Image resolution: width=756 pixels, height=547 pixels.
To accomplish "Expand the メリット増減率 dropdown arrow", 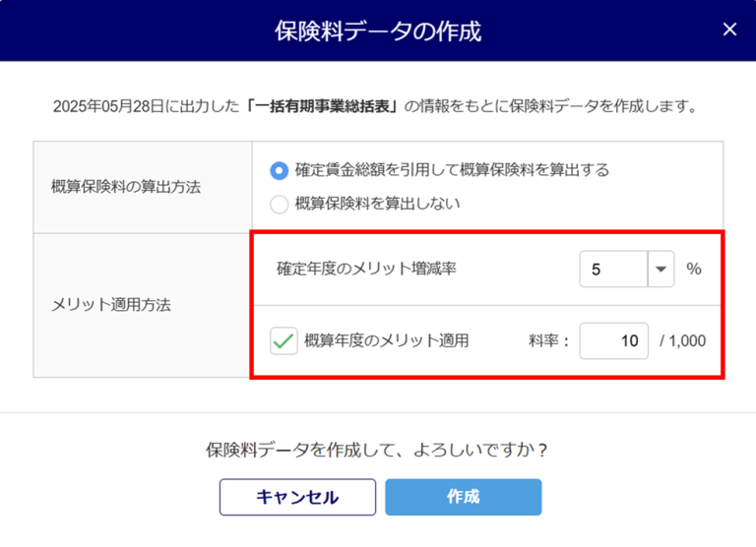I will pos(660,269).
